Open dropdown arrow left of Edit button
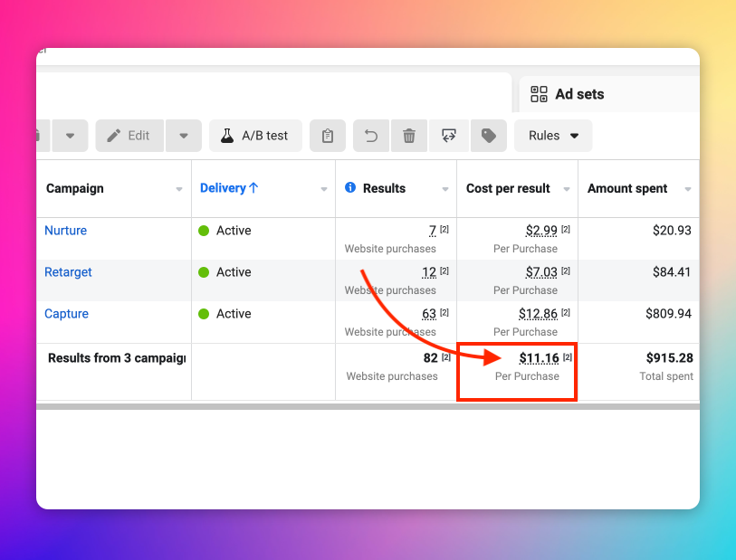The width and height of the screenshot is (736, 560). click(x=70, y=136)
